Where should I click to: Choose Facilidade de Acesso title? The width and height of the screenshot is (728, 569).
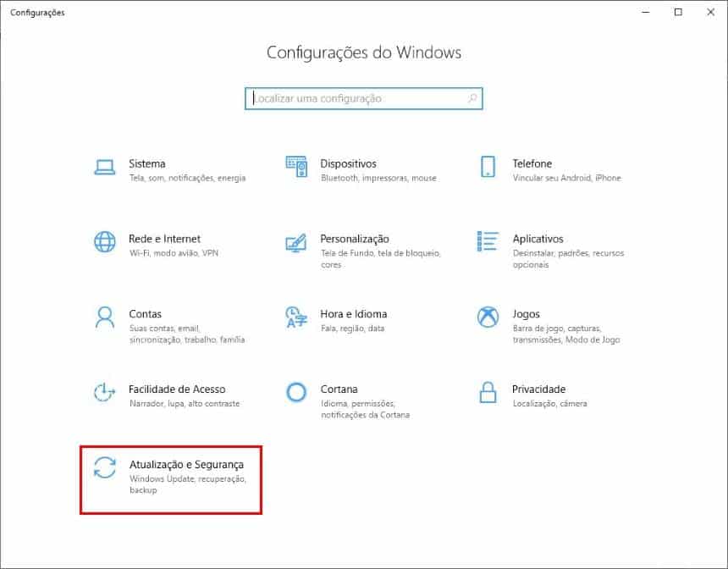click(177, 389)
